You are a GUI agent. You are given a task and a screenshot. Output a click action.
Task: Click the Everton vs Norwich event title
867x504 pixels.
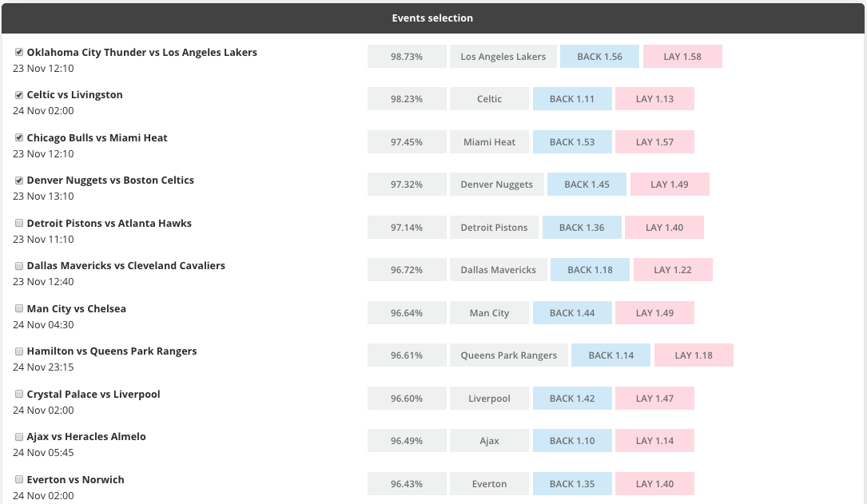click(x=75, y=480)
